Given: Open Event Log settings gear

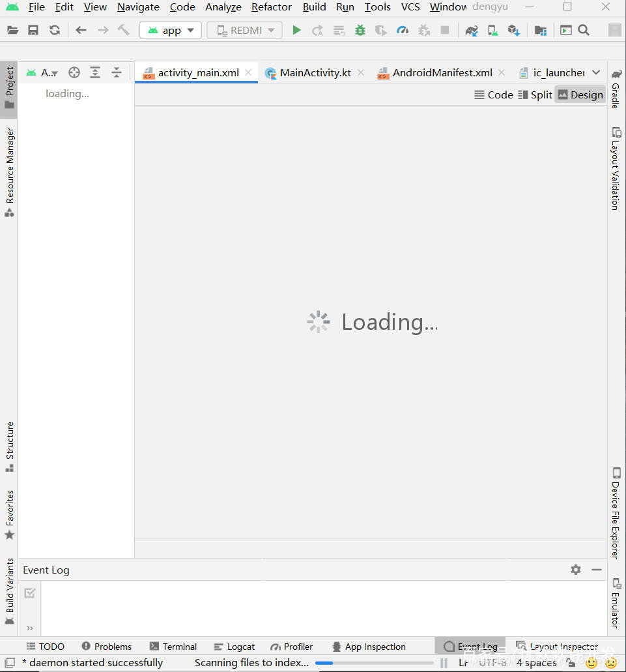Looking at the screenshot, I should [576, 570].
